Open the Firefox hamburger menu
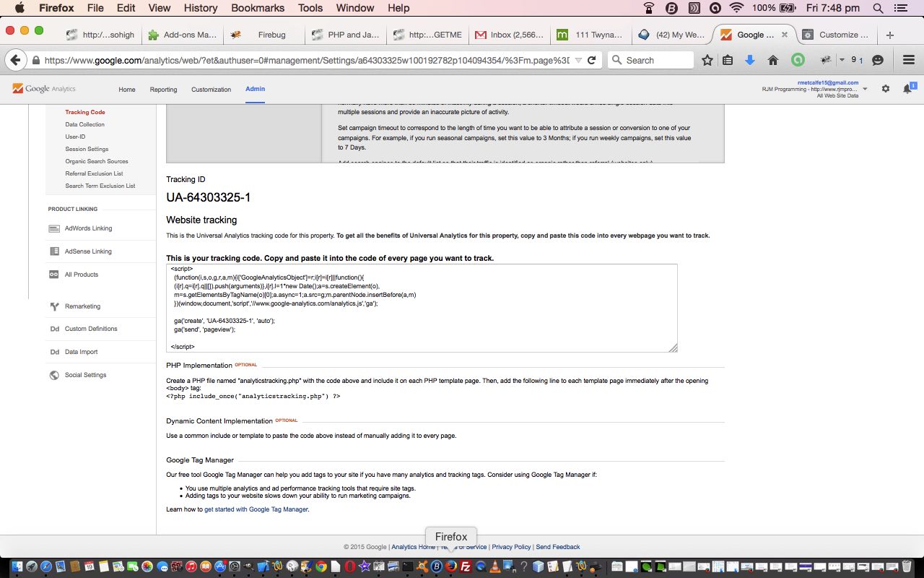This screenshot has width=924, height=578. tap(909, 60)
